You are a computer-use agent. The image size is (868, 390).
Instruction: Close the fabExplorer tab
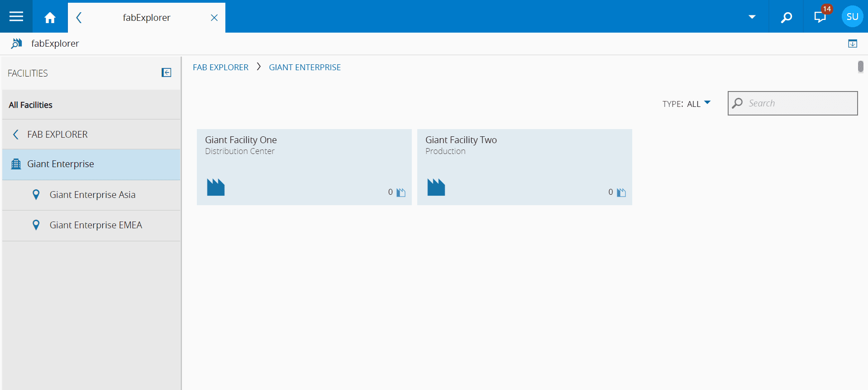(x=215, y=18)
